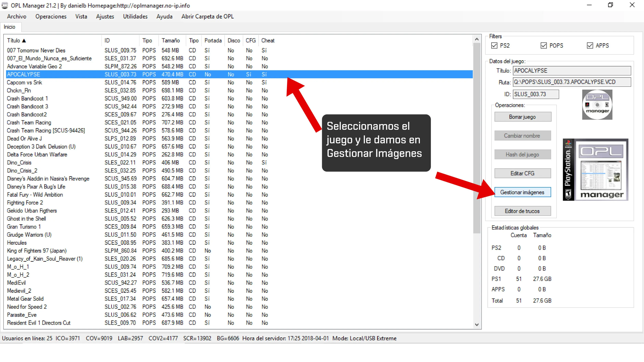Open the Vista menu
This screenshot has width=644, height=362.
point(81,16)
